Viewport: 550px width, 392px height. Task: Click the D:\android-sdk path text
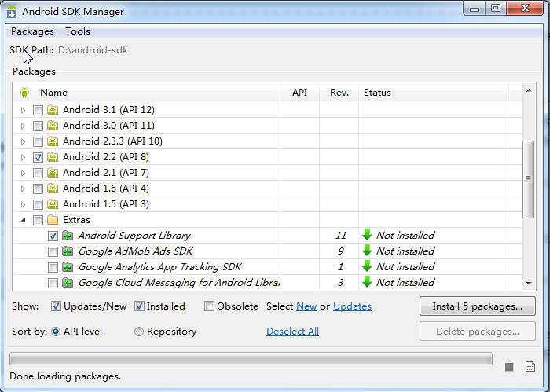(93, 50)
